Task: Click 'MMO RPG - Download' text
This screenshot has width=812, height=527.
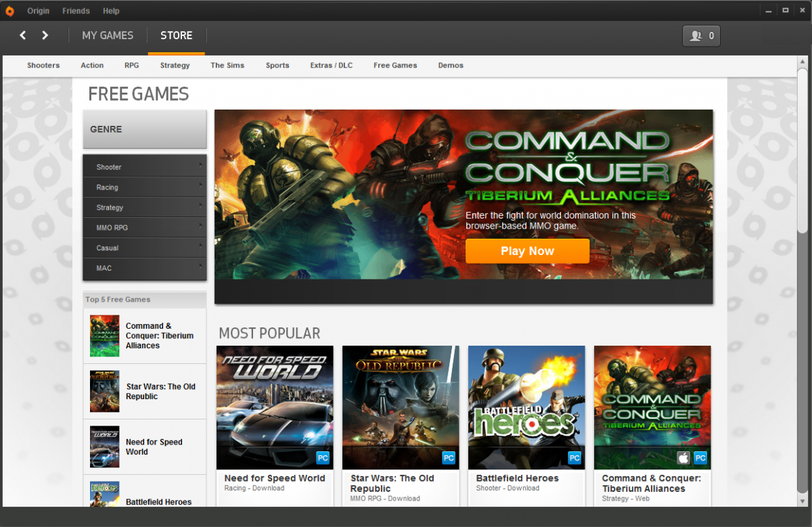Action: coord(385,499)
